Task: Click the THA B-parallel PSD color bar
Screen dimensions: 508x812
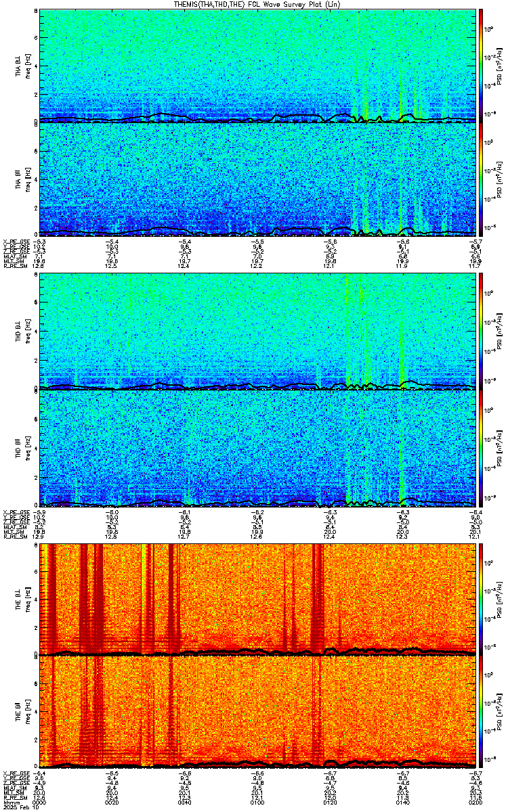Action: pos(481,179)
